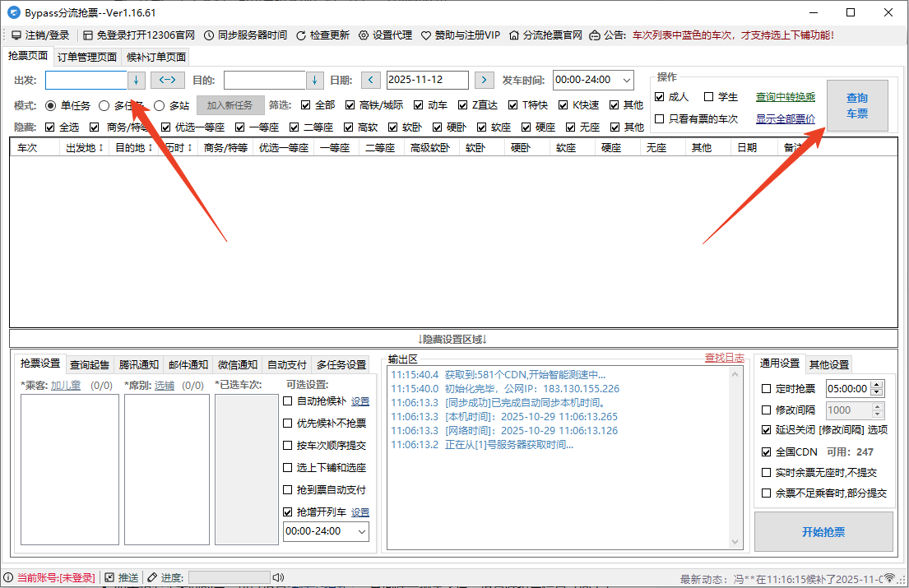Swap departure and destination stations
The image size is (909, 588).
(x=167, y=80)
